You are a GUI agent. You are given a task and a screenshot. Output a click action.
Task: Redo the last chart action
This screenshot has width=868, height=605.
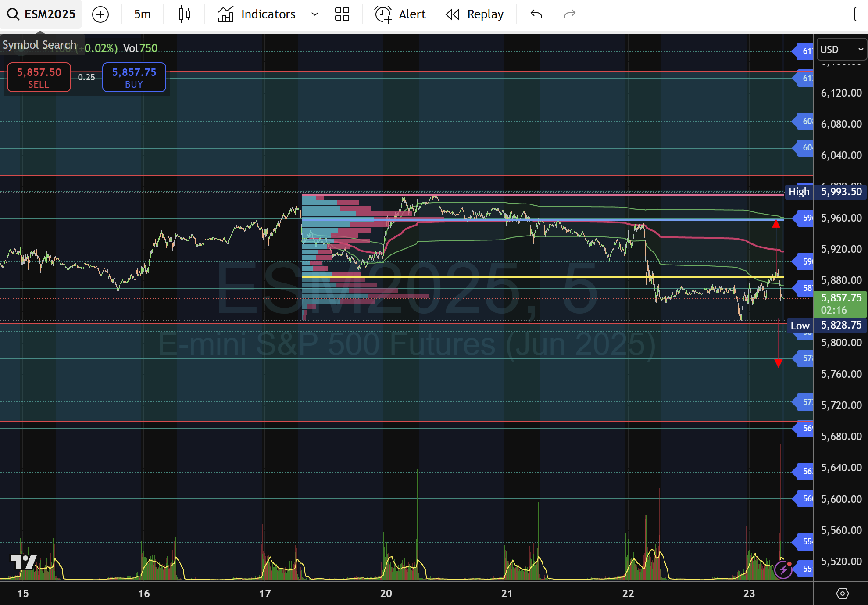coord(569,14)
